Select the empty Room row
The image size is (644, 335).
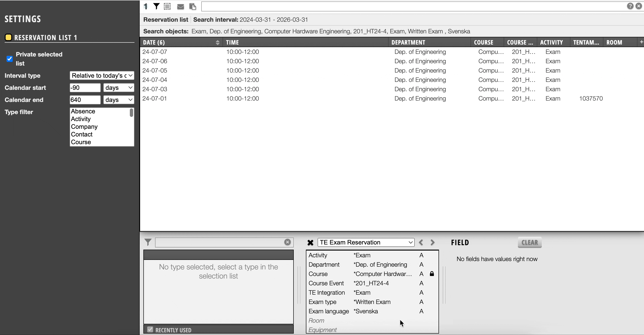pos(372,321)
